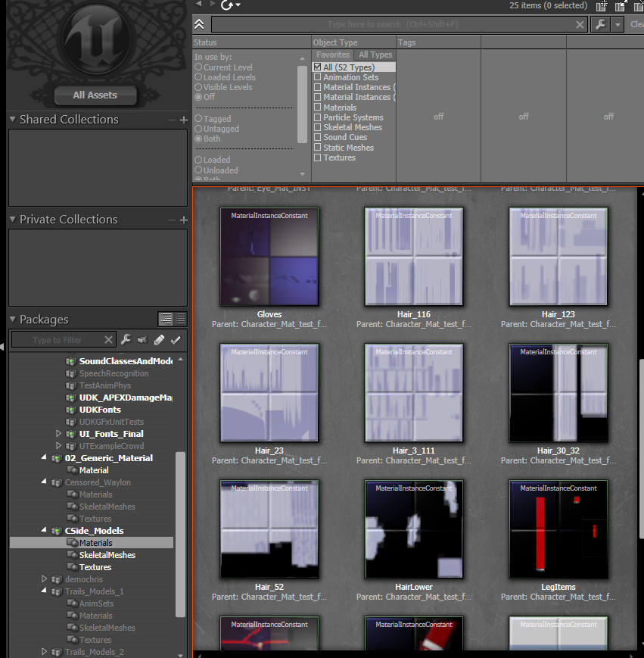Collapse the Private Collections section
644x658 pixels.
tap(13, 220)
